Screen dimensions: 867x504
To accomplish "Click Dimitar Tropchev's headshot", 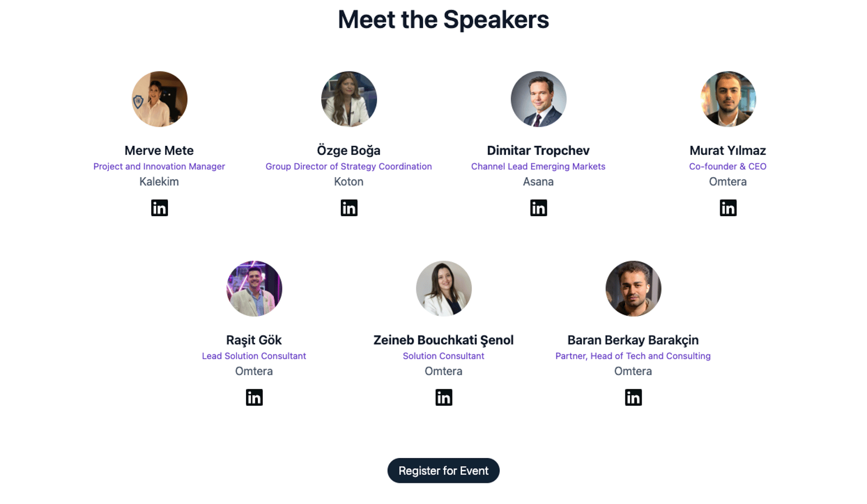I will 538,99.
